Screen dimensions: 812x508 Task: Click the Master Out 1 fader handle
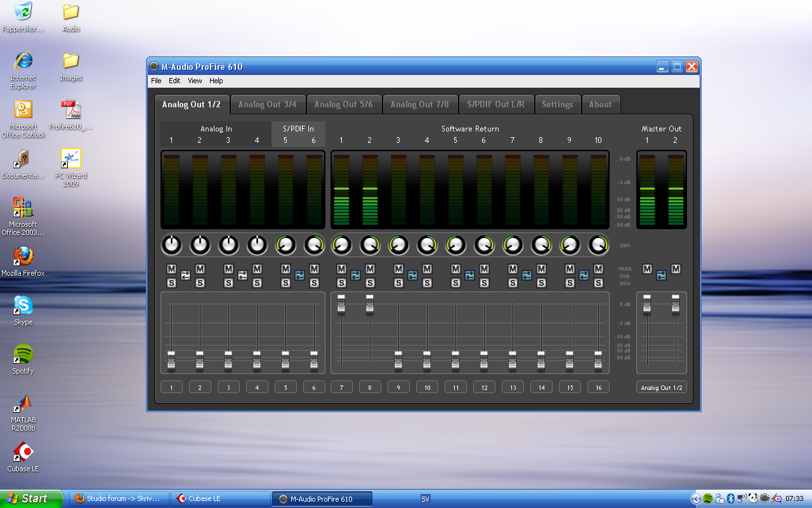coord(647,304)
